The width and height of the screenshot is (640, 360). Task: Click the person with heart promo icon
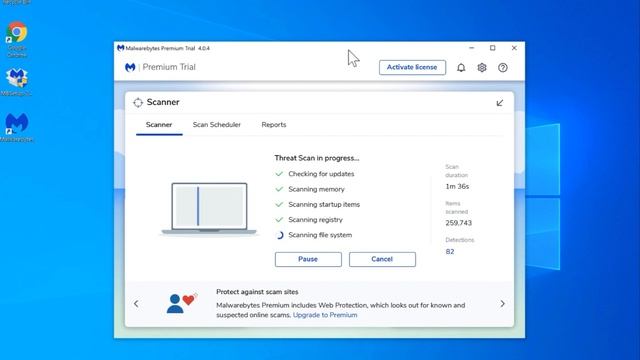pos(181,303)
